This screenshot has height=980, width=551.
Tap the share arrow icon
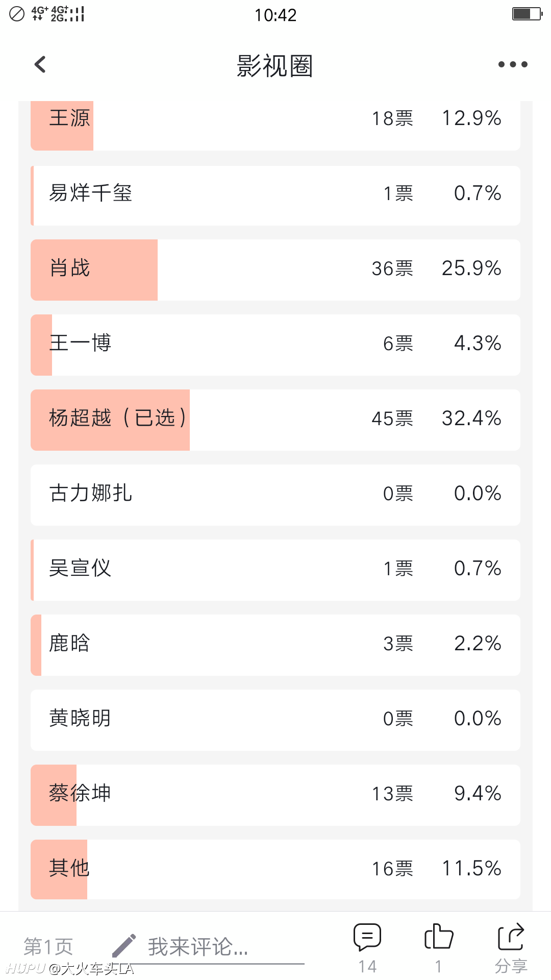(511, 937)
